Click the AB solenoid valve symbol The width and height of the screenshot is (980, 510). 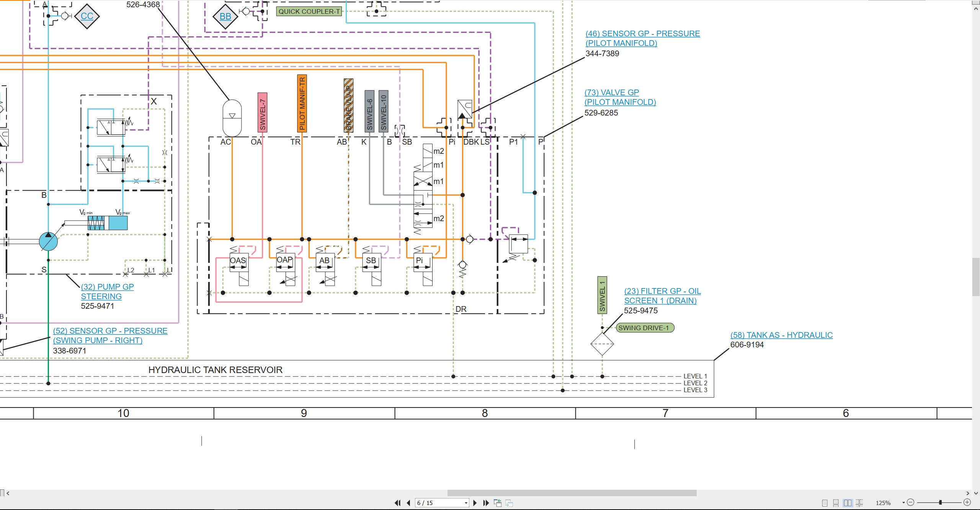tap(325, 266)
